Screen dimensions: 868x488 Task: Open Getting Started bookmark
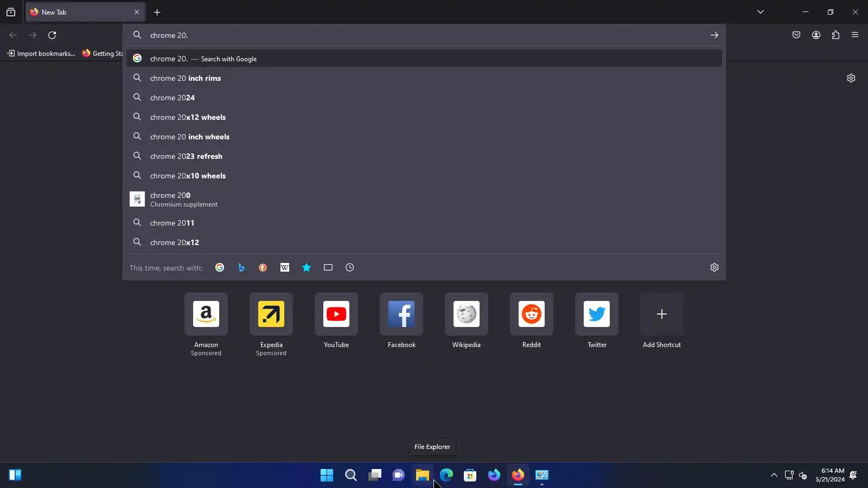(x=103, y=53)
